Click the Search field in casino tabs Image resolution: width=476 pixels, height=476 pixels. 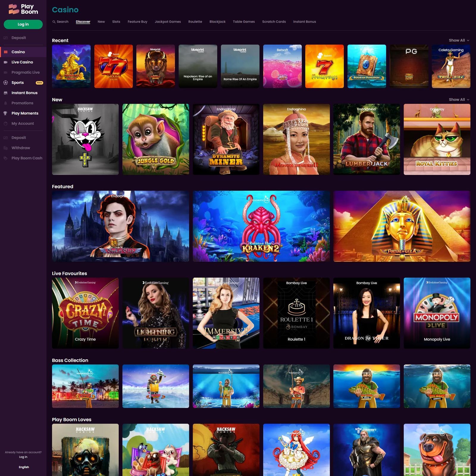point(60,22)
